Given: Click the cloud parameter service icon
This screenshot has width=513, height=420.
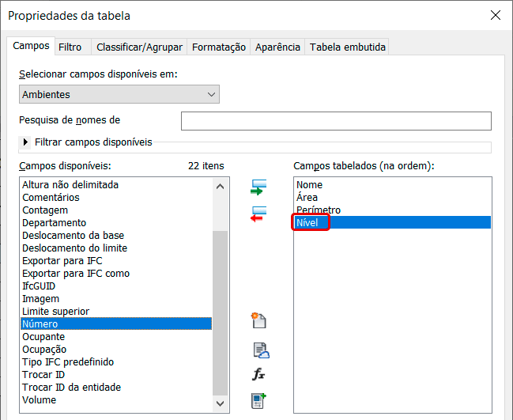Looking at the screenshot, I should click(260, 350).
